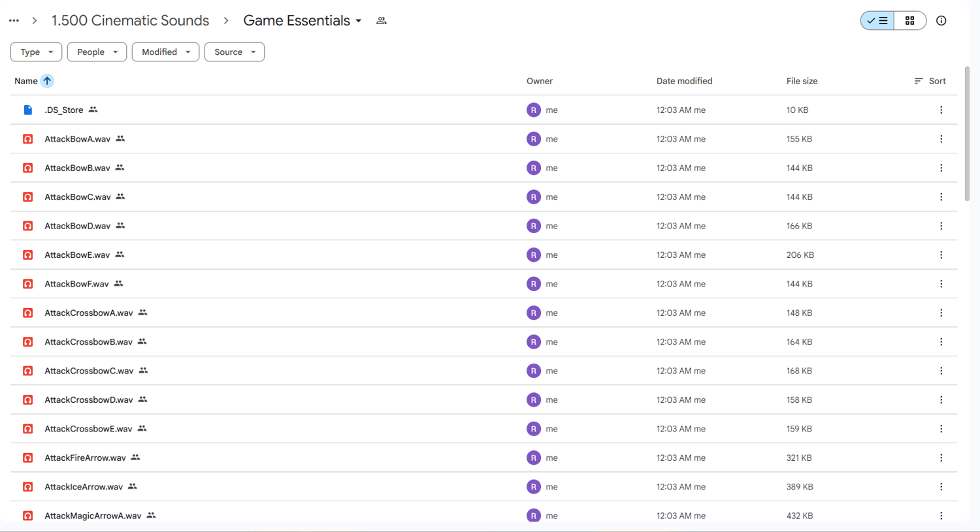Show hidden breadcrumb folders via ellipsis
Viewport: 980px width, 532px height.
tap(14, 21)
